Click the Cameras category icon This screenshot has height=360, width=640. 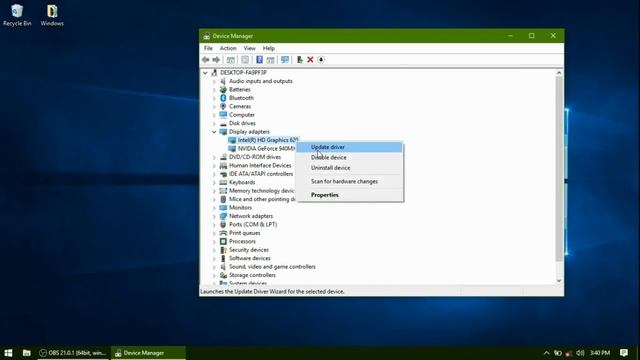click(x=223, y=107)
